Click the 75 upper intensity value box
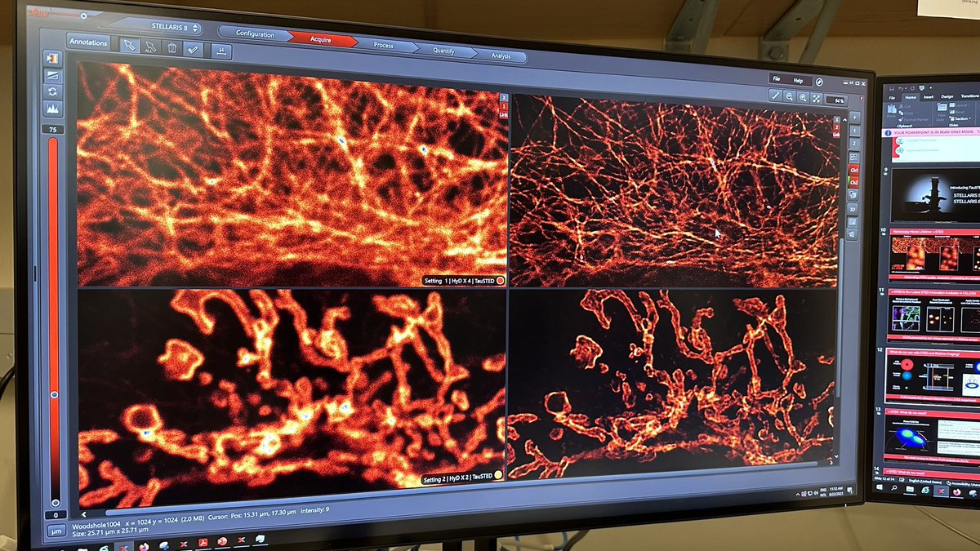980x551 pixels. pos(54,129)
